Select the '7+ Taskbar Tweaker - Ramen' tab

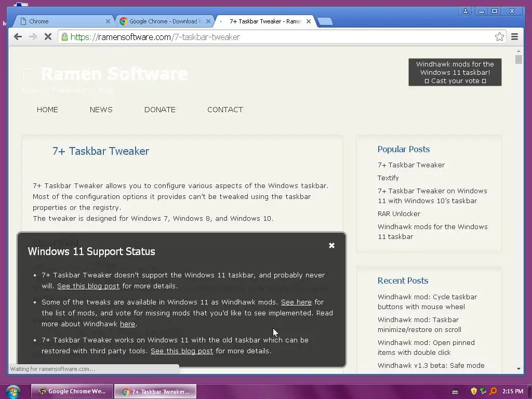[x=265, y=21]
